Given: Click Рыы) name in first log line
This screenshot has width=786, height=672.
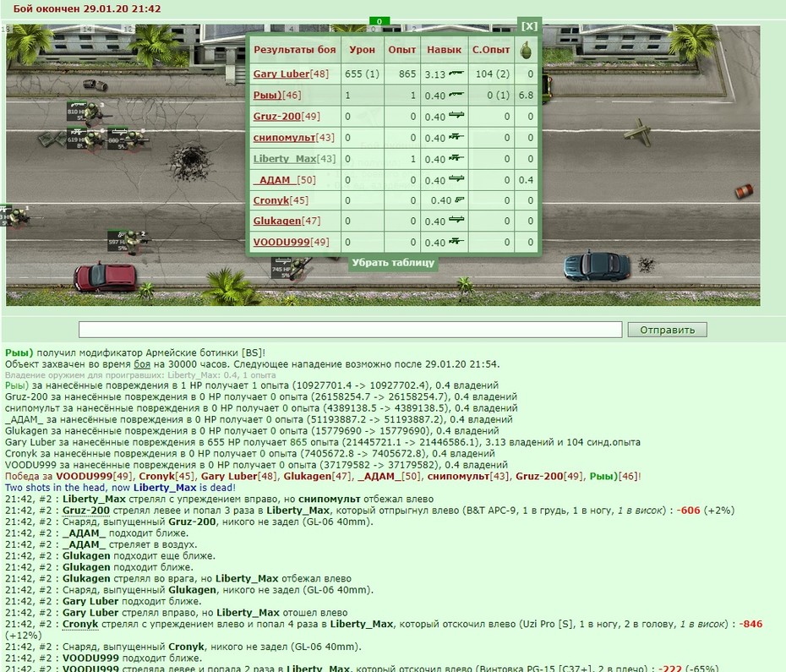Looking at the screenshot, I should [19, 352].
